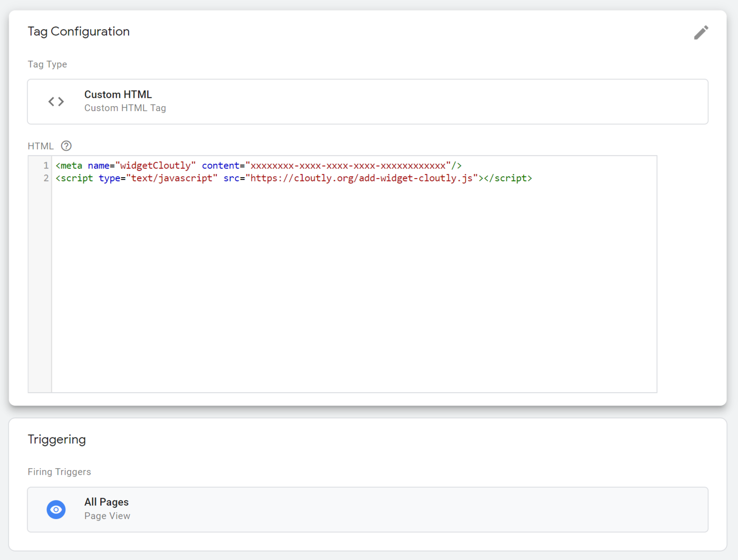
Task: Click the blue All Pages eye icon
Action: point(56,510)
